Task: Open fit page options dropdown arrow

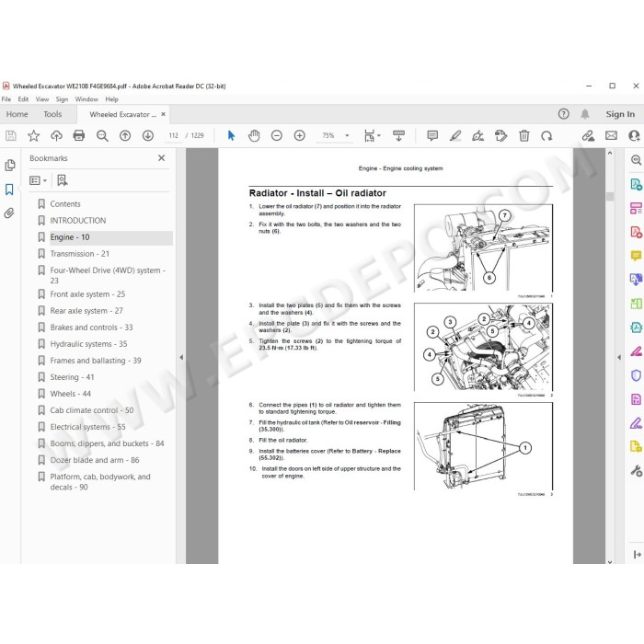Action: (379, 135)
